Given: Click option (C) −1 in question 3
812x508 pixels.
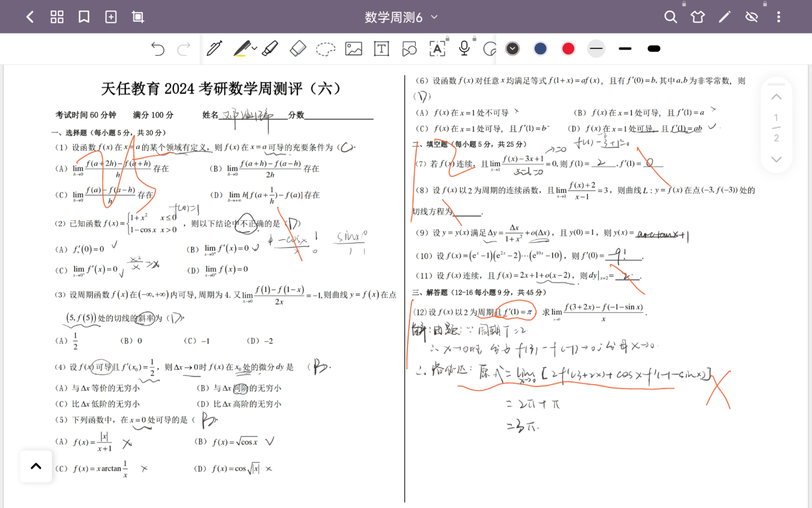Looking at the screenshot, I should click(197, 341).
